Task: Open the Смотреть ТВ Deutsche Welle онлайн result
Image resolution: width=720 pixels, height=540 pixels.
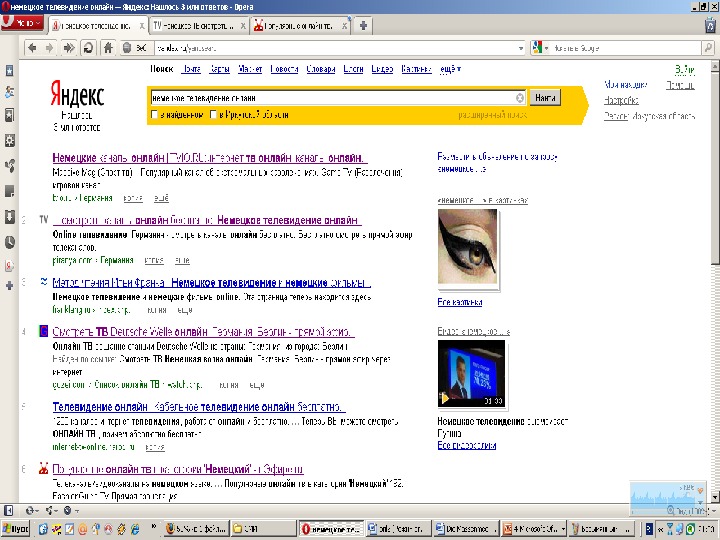Action: pos(203,332)
